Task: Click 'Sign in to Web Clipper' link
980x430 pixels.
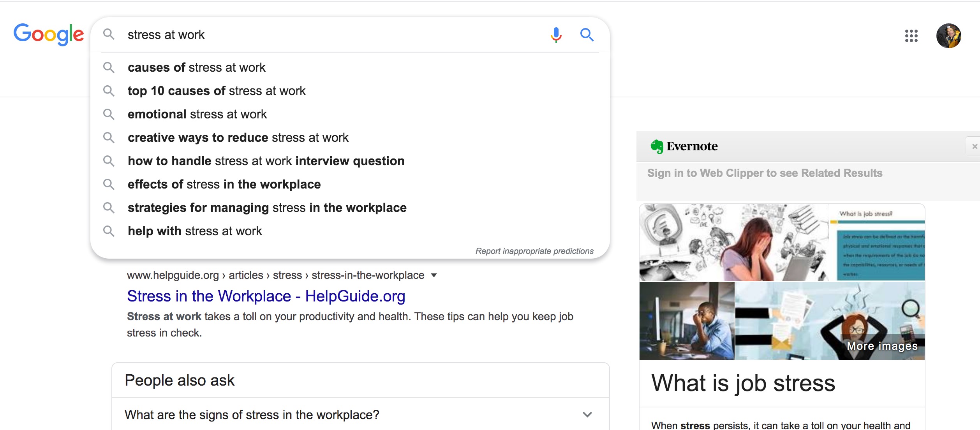Action: click(x=765, y=173)
